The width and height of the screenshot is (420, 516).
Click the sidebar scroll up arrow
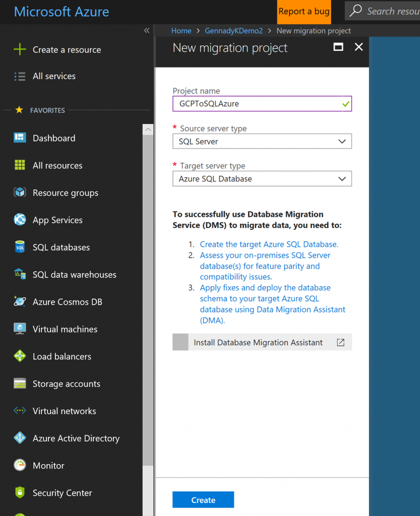[148, 130]
